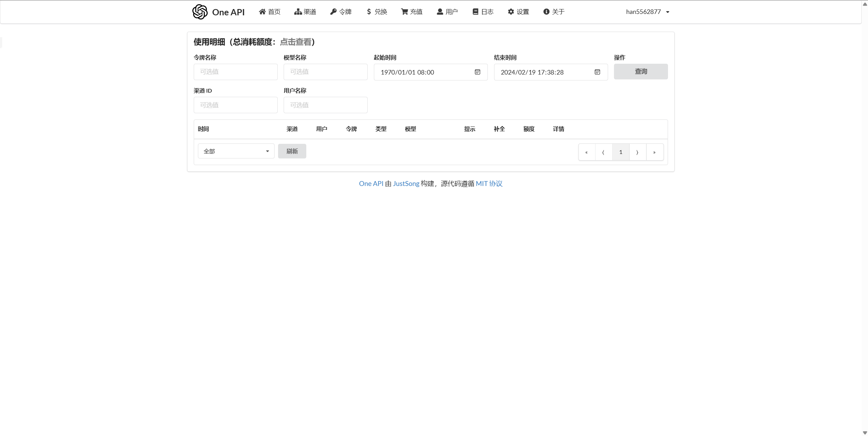Open the 关于 about page
This screenshot has width=868, height=436.
[554, 12]
